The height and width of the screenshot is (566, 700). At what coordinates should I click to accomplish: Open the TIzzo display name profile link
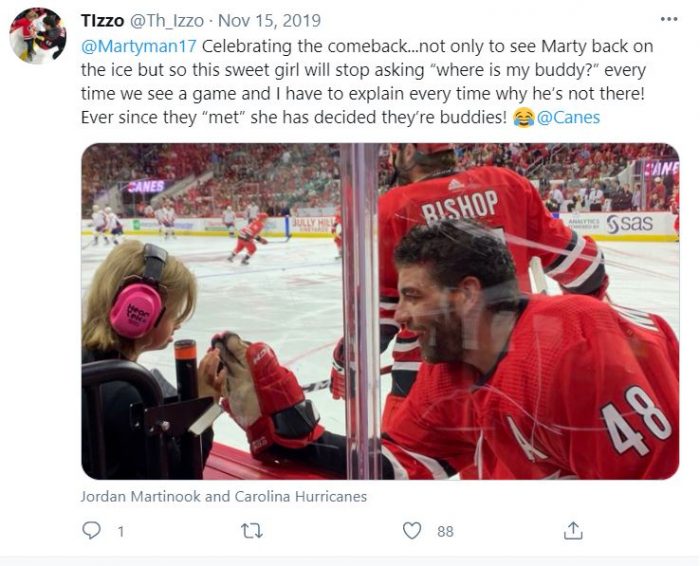click(x=102, y=21)
